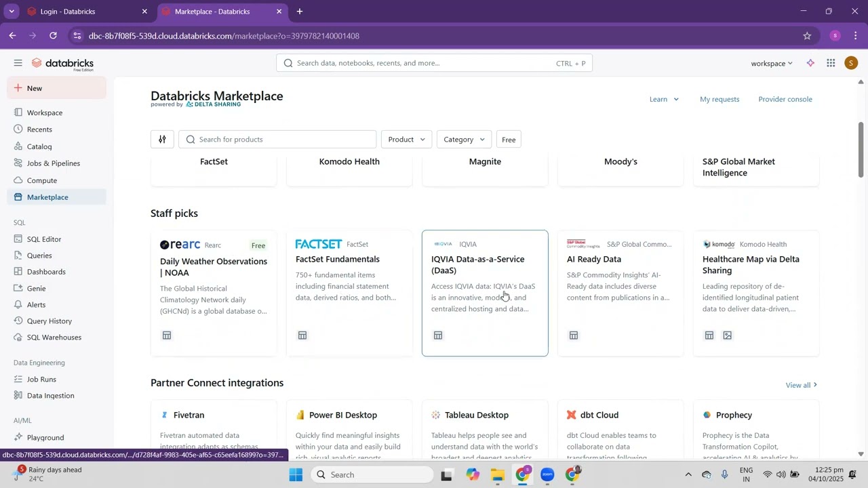Expand the Product filter dropdown
868x488 pixels.
coord(407,139)
